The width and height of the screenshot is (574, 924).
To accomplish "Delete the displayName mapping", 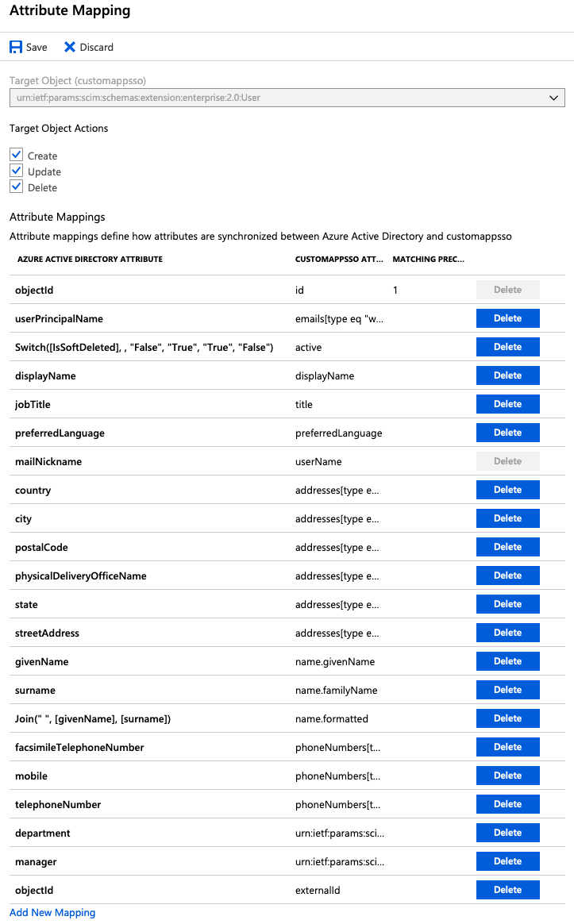I will click(x=507, y=375).
